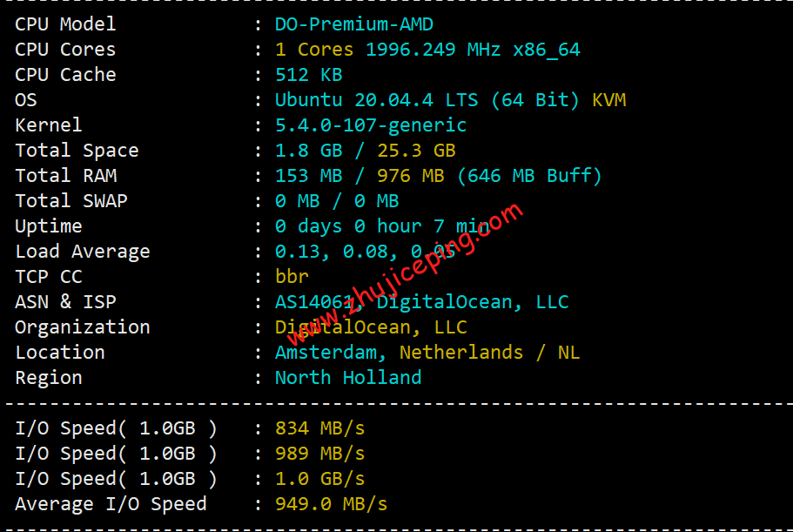Click the 'Uptime' label

[49, 226]
